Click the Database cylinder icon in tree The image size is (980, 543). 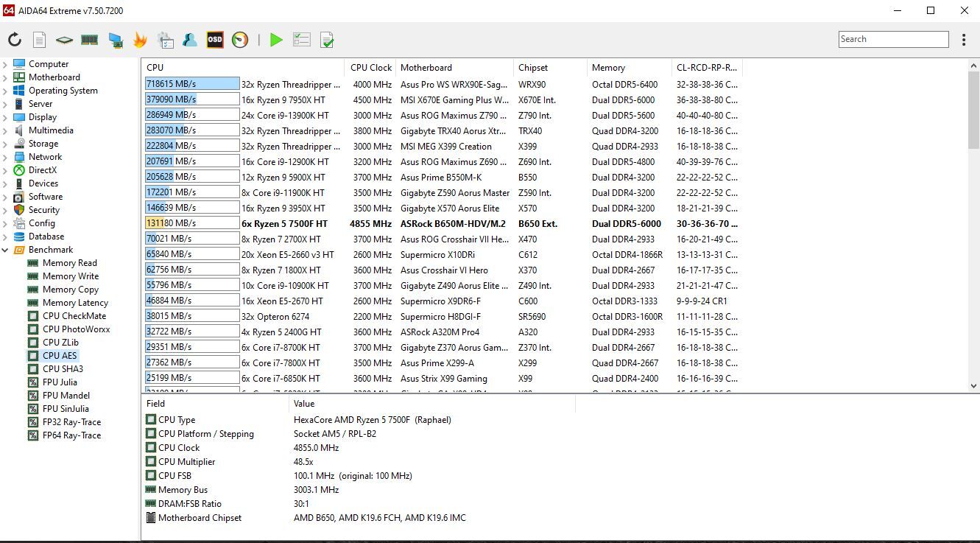click(19, 237)
